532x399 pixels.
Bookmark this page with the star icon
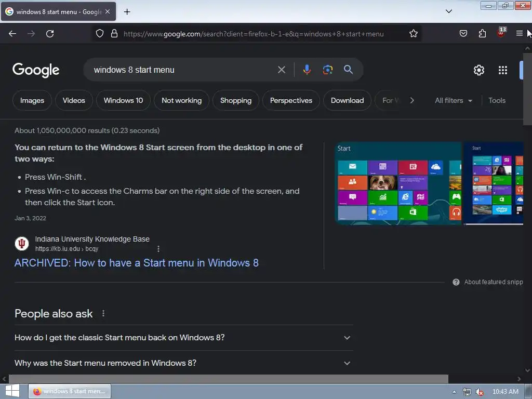pyautogui.click(x=413, y=34)
